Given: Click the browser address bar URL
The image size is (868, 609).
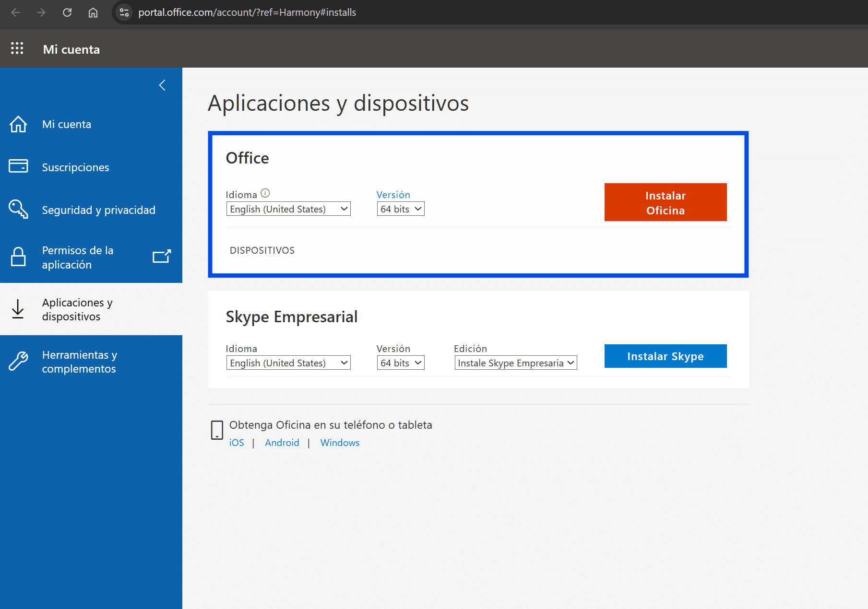Looking at the screenshot, I should pos(247,12).
